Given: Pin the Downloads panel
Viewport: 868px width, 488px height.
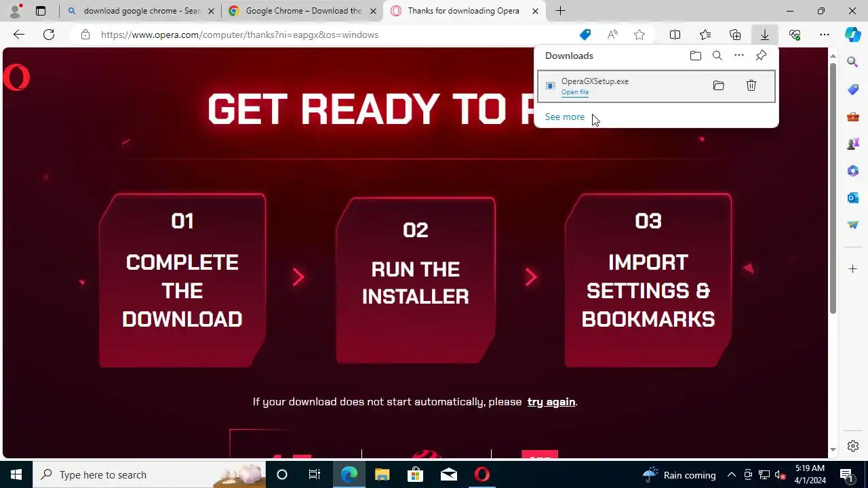Looking at the screenshot, I should pos(761,56).
